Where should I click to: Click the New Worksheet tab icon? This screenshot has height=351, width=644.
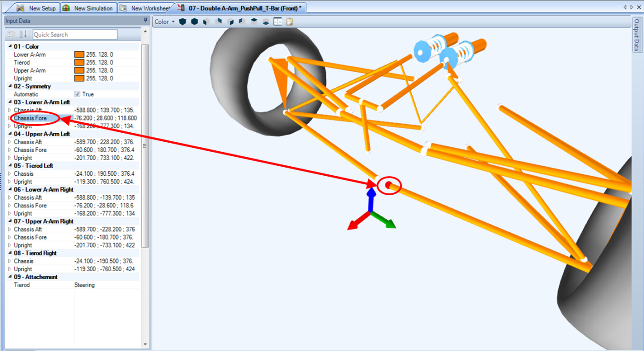(x=123, y=8)
